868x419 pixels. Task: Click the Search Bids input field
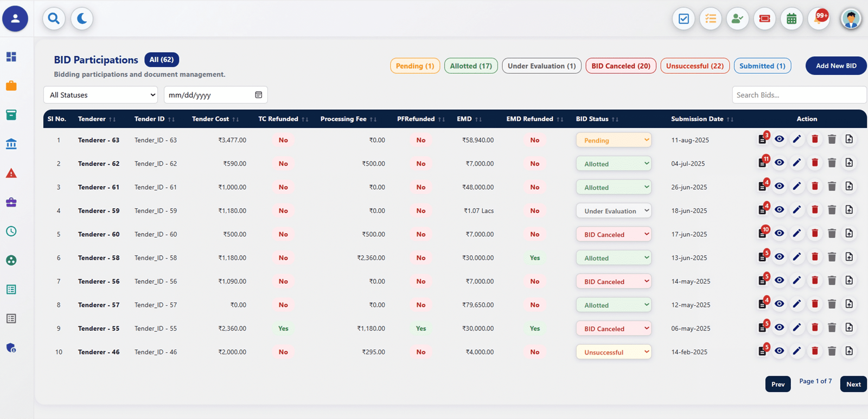[799, 95]
